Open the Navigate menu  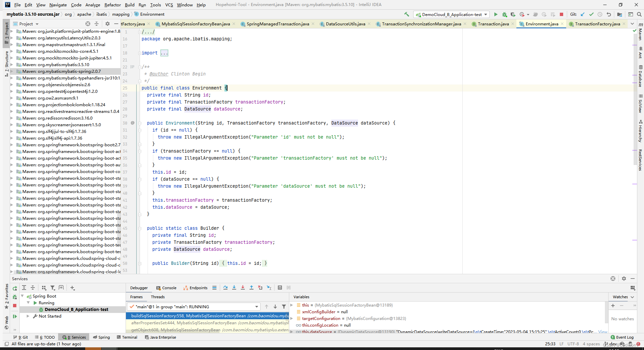tap(58, 5)
